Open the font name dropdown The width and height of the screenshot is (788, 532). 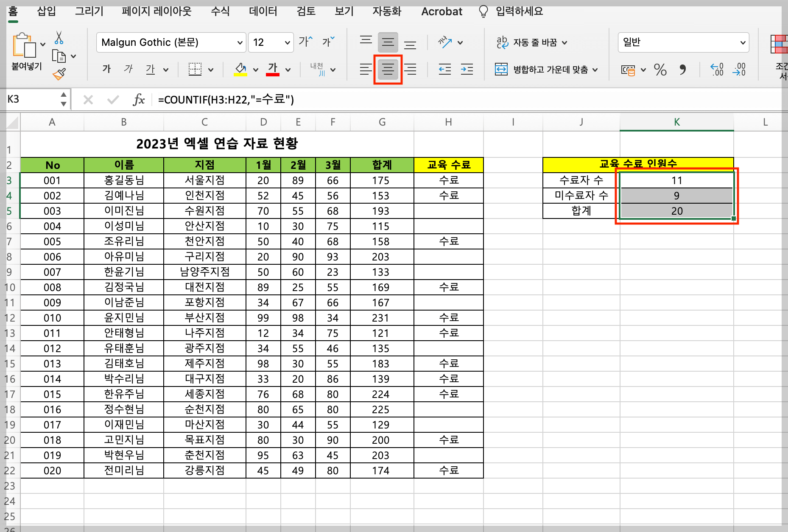240,42
